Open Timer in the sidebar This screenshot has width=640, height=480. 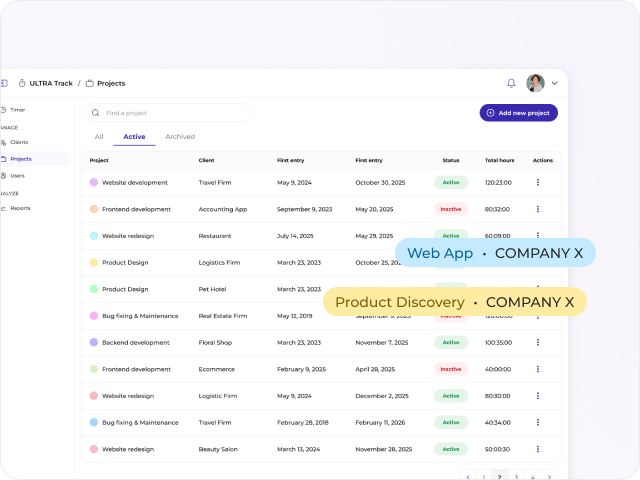(x=18, y=110)
